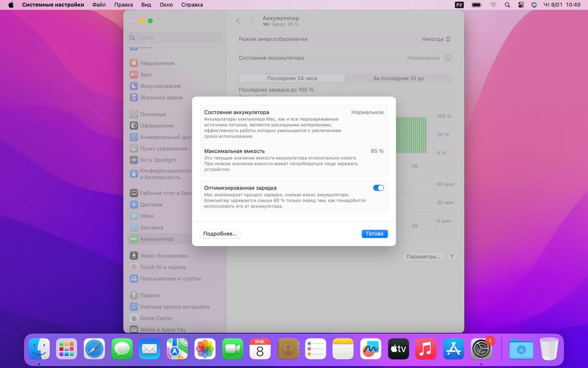
Task: Open Системные настройки menu in menu bar
Action: pos(53,5)
